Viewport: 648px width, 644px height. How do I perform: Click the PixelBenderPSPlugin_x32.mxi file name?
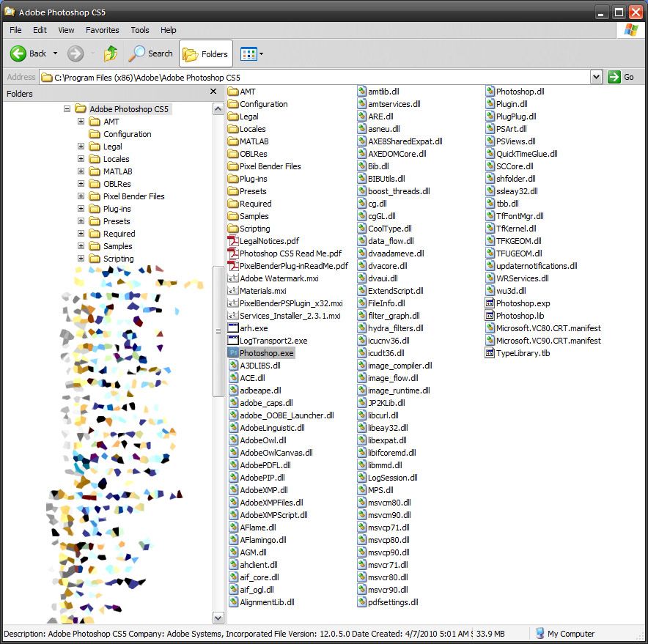point(291,303)
